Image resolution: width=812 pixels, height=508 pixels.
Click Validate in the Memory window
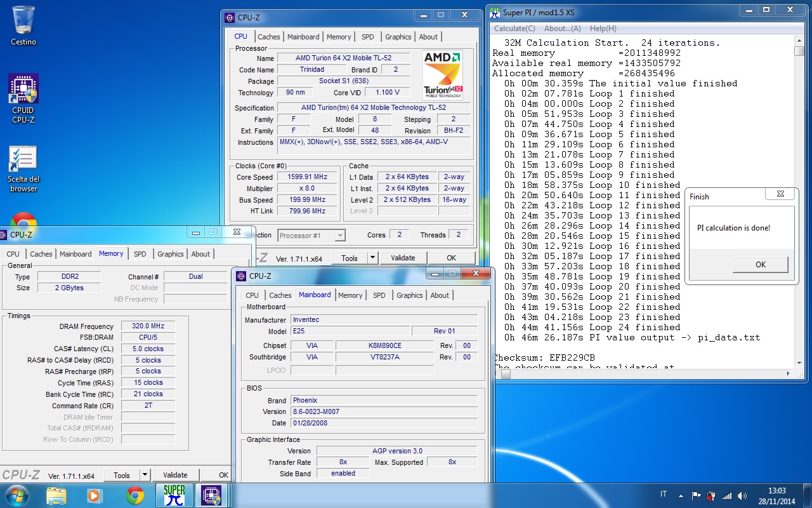[175, 475]
